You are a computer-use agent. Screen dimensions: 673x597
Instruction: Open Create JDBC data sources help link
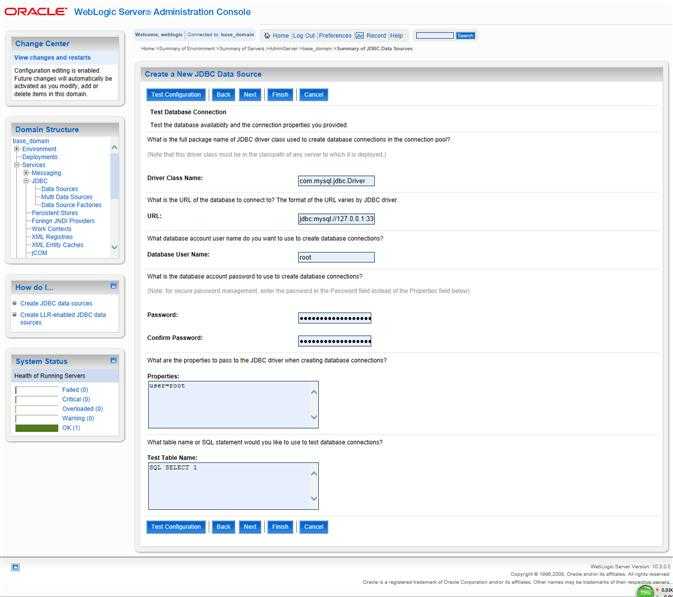pyautogui.click(x=56, y=303)
